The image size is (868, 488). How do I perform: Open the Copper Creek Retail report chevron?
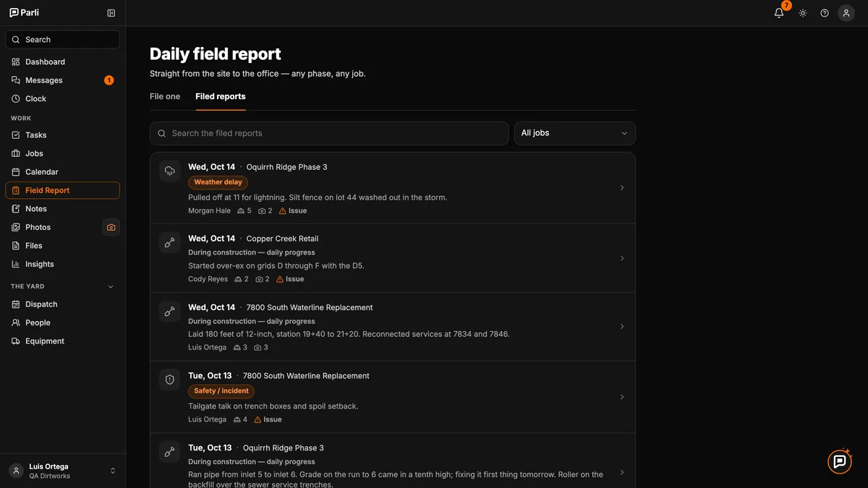pyautogui.click(x=622, y=258)
